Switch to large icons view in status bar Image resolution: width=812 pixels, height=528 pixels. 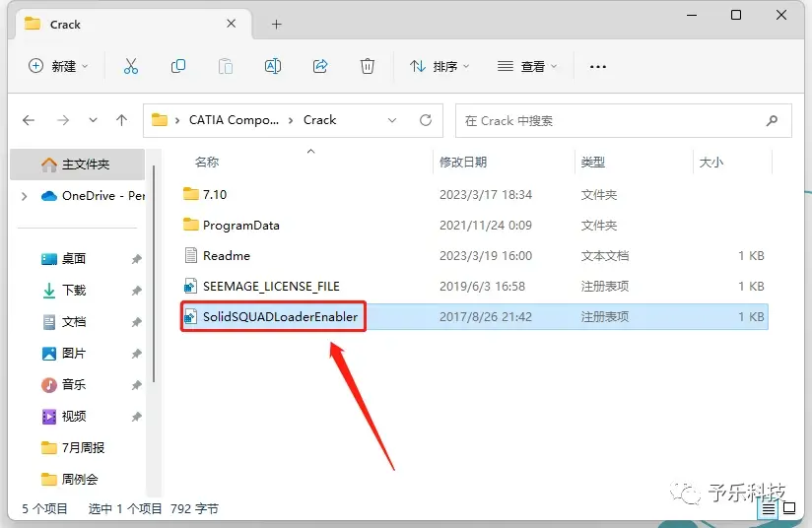[x=789, y=508]
